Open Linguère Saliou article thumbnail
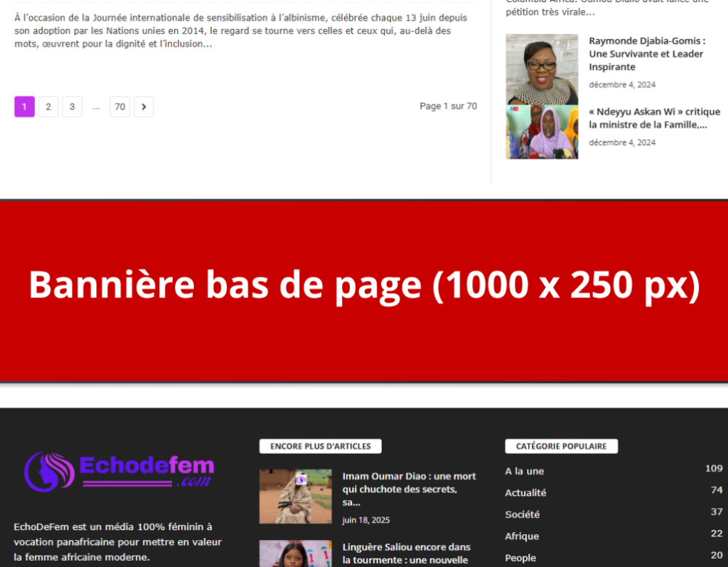Viewport: 728px width, 567px height. click(x=295, y=553)
